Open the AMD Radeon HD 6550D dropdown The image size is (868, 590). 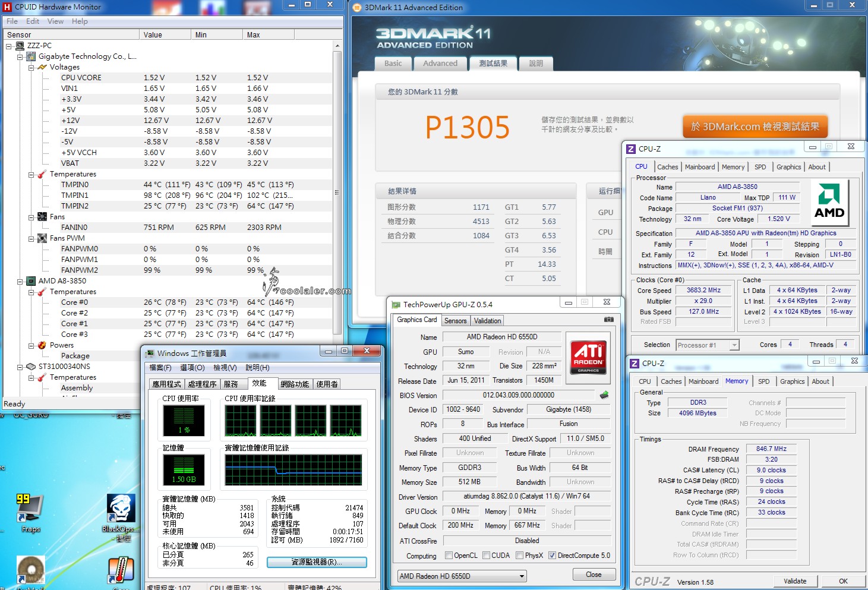pyautogui.click(x=462, y=576)
